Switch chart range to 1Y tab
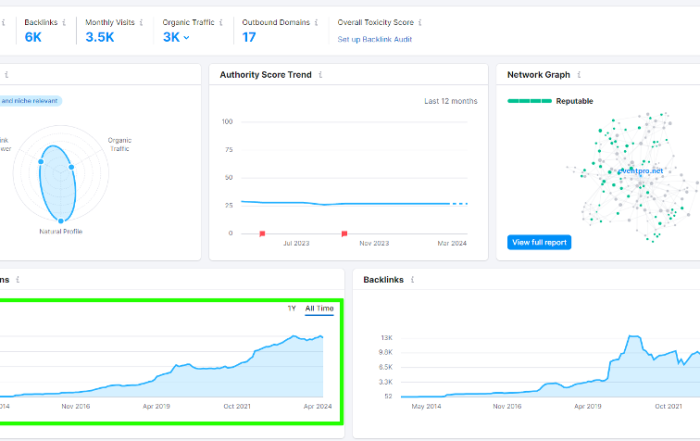700x441 pixels. point(292,308)
